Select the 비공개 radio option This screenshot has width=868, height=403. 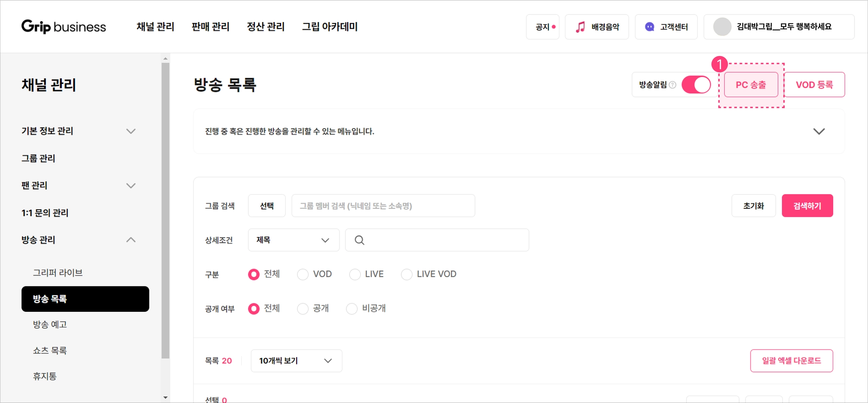[352, 309]
